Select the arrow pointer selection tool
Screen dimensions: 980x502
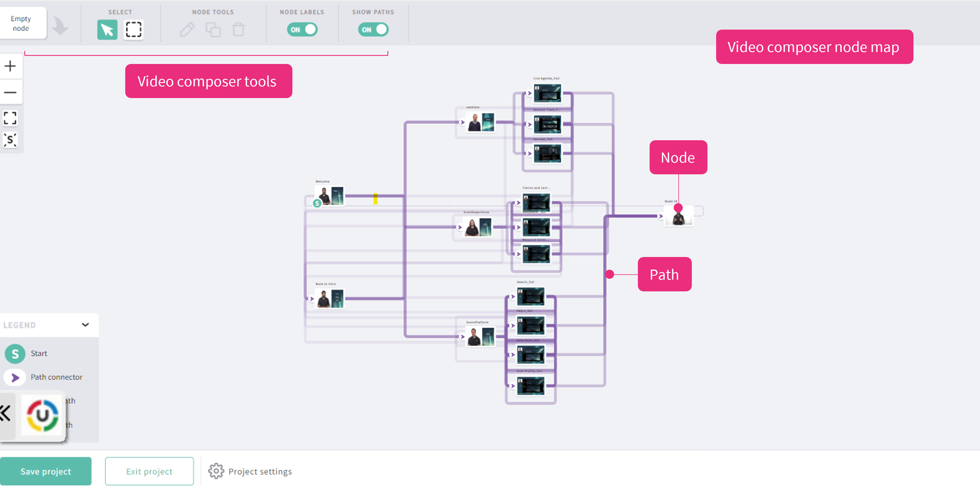(107, 30)
